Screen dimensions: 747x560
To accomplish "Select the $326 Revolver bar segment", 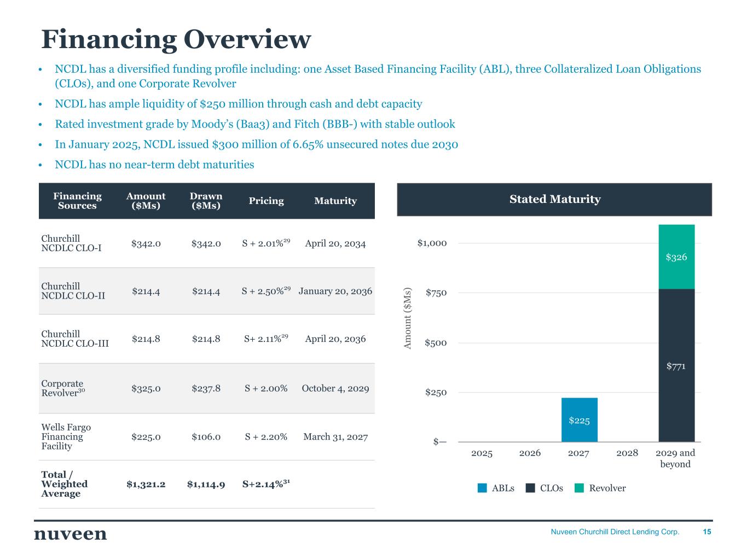I will pos(676,256).
